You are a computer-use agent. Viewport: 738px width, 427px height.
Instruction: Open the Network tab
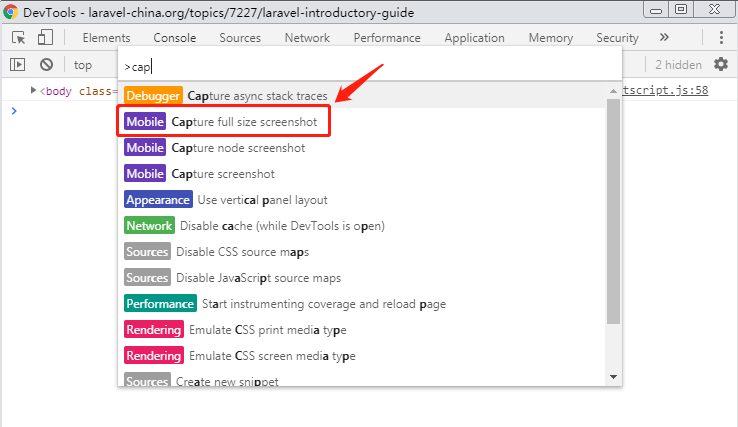coord(307,38)
